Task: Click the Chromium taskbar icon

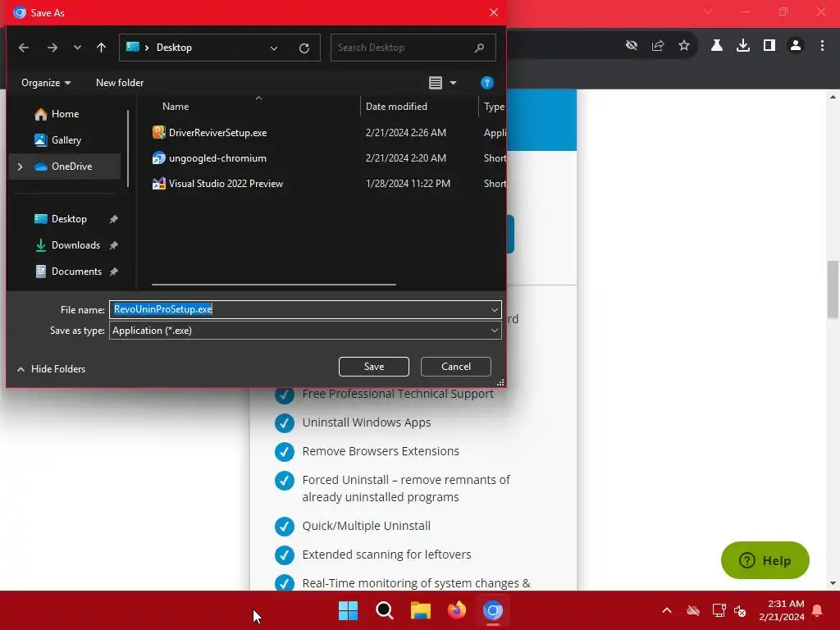Action: [x=493, y=610]
